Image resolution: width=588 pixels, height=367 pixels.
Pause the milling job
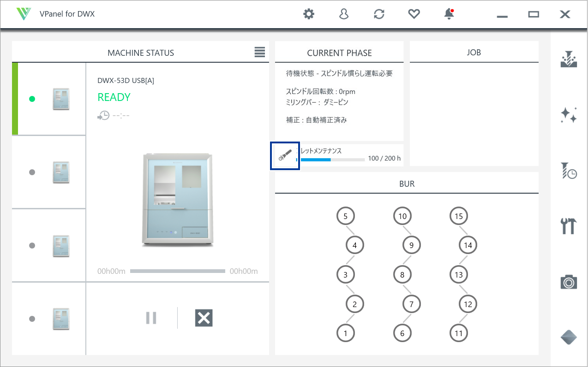pos(151,318)
